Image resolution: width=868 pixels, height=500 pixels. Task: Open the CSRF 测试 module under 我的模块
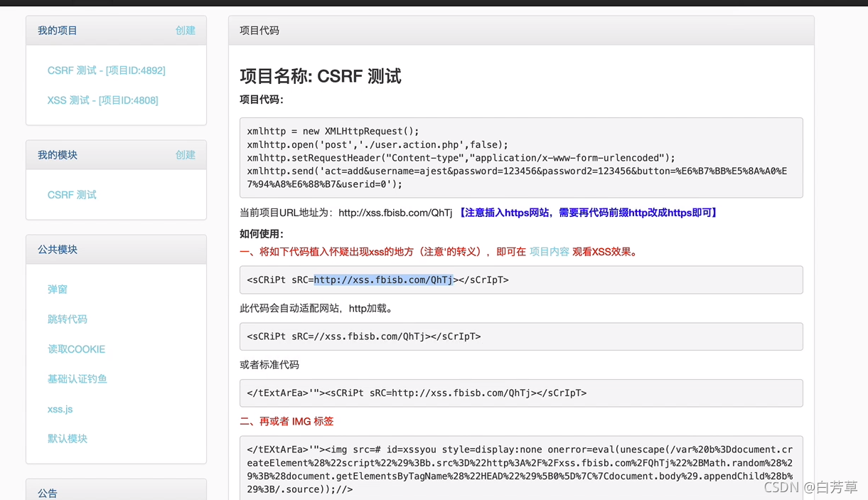(x=72, y=195)
